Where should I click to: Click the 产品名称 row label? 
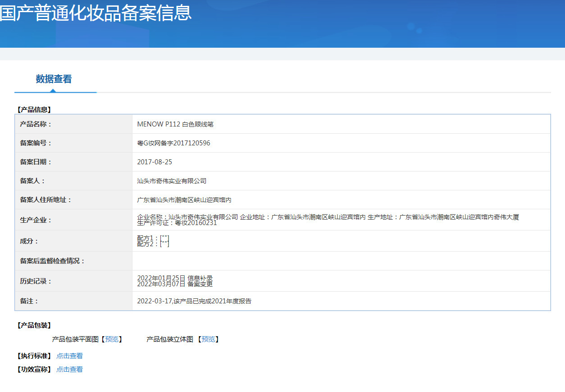click(36, 124)
